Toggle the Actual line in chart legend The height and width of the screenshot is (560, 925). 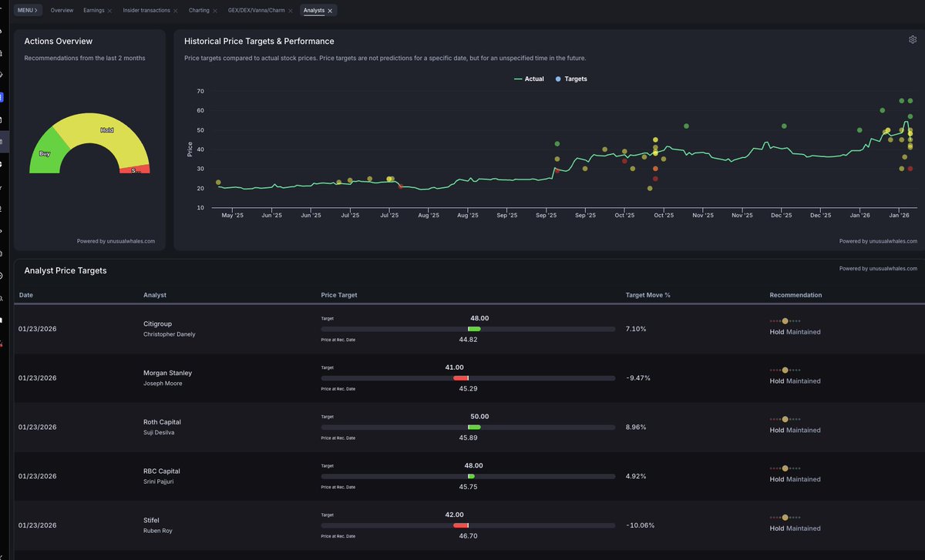pos(529,79)
